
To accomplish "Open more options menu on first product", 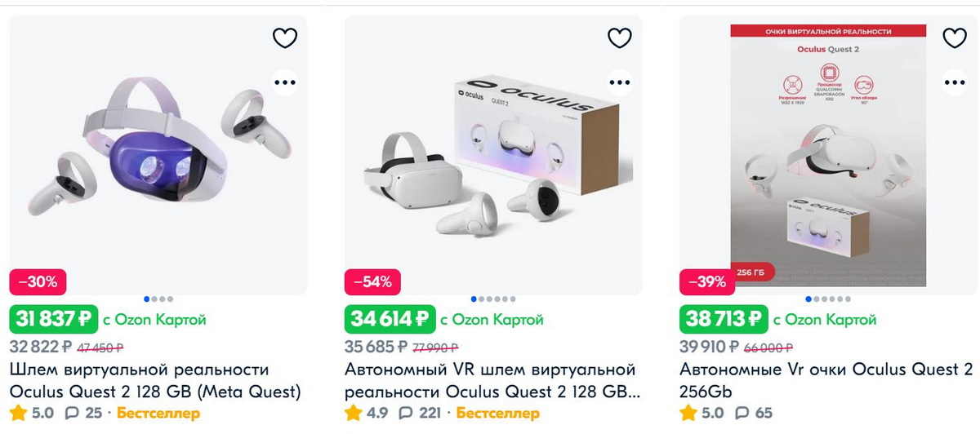I will 284,82.
